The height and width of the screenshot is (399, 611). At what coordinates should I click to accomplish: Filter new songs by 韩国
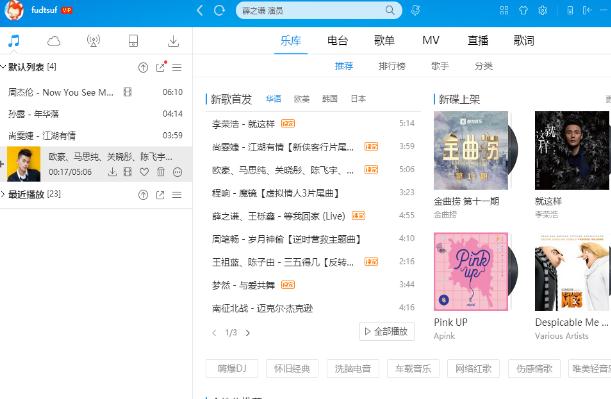[330, 99]
